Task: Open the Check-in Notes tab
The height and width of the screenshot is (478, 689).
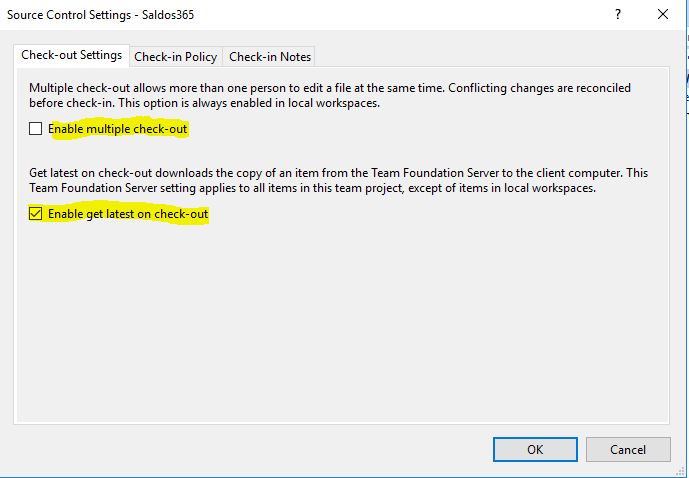Action: tap(270, 57)
